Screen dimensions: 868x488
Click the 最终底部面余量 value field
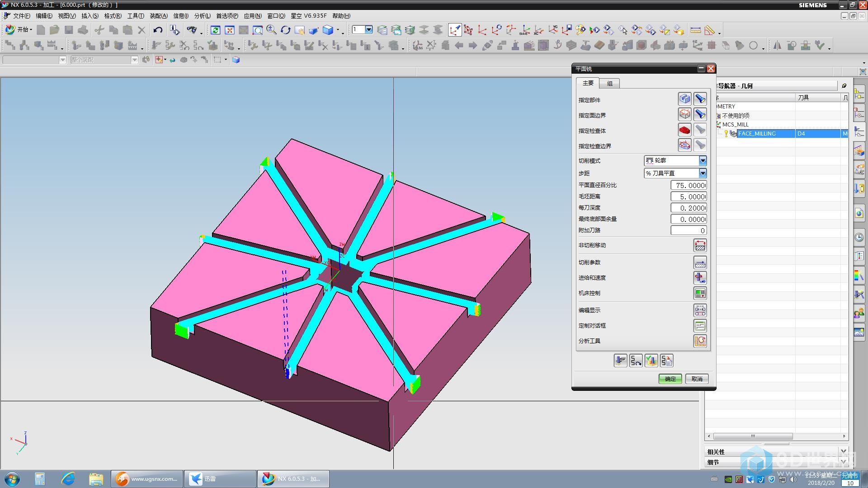[x=689, y=219]
